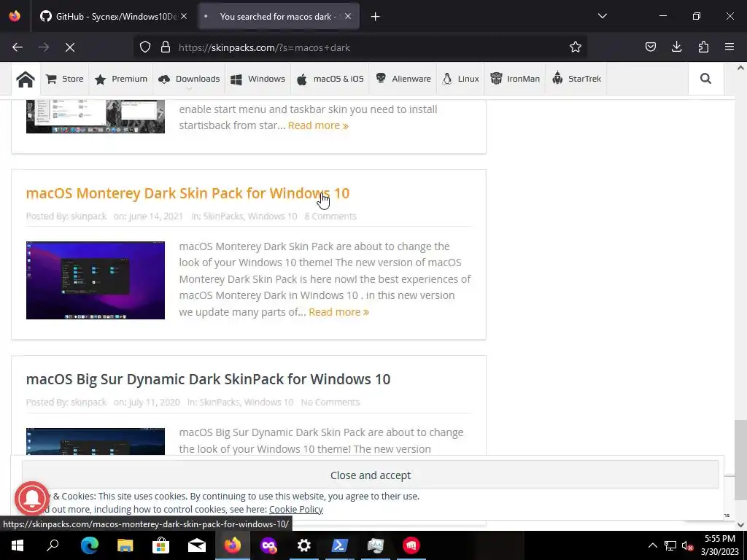This screenshot has width=747, height=560.
Task: Open the list all tabs dropdown arrow
Action: click(603, 16)
